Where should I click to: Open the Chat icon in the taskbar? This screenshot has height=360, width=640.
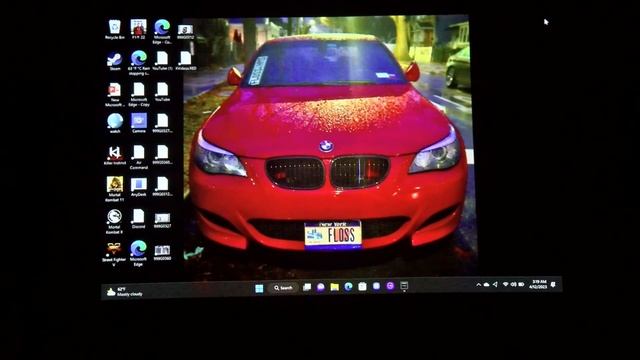pyautogui.click(x=321, y=287)
